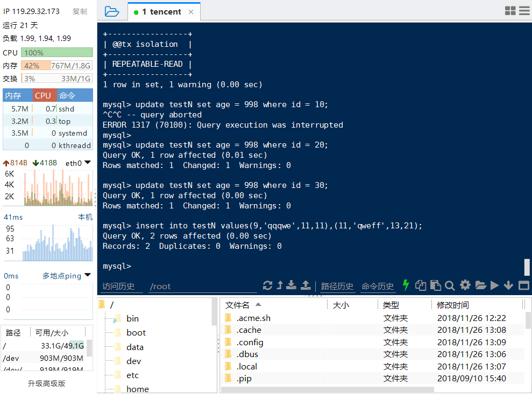This screenshot has width=532, height=398.
Task: Refresh the file listing
Action: 267,285
